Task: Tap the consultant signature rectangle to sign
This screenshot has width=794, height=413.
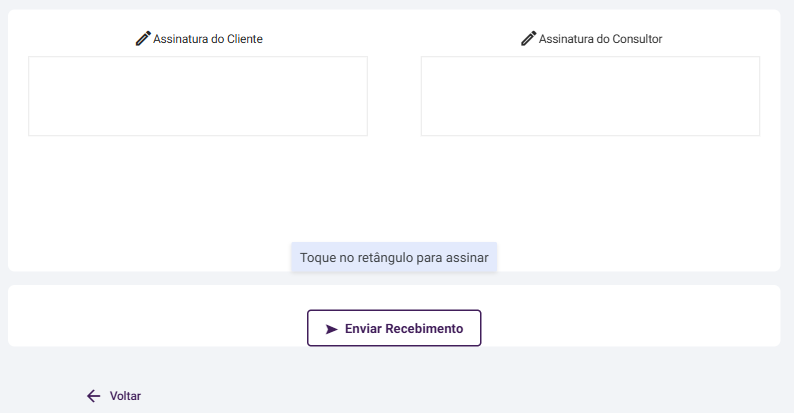Action: point(590,96)
